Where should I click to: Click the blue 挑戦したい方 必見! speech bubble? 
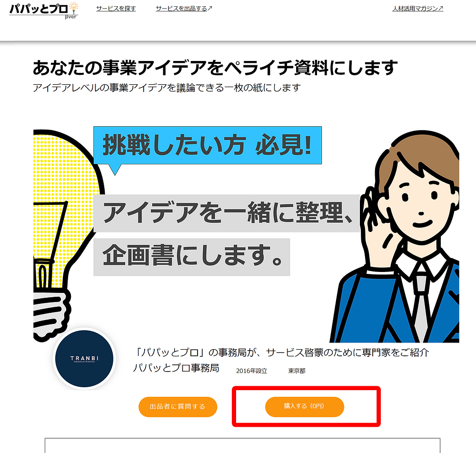[x=208, y=145]
